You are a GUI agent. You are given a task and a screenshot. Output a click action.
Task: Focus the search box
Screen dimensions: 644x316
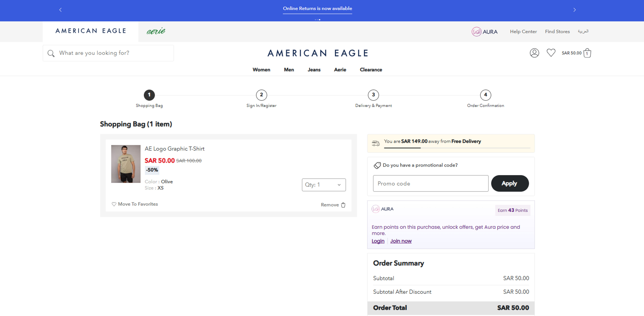coord(108,53)
